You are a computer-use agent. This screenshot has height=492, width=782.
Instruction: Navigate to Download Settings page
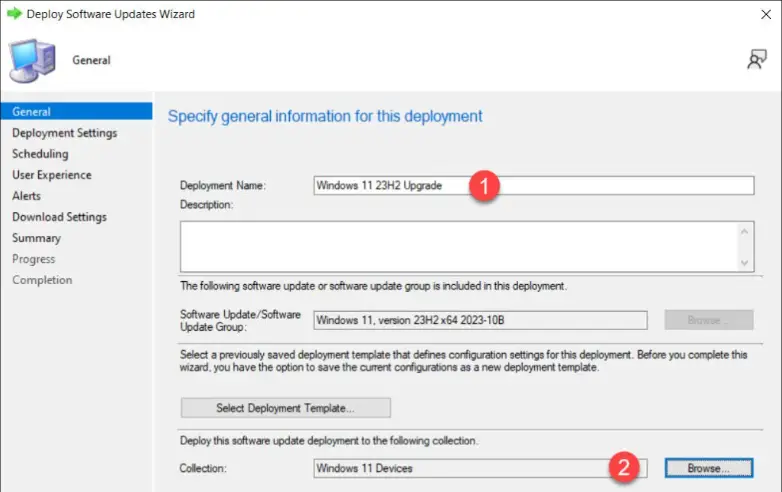[x=59, y=217]
